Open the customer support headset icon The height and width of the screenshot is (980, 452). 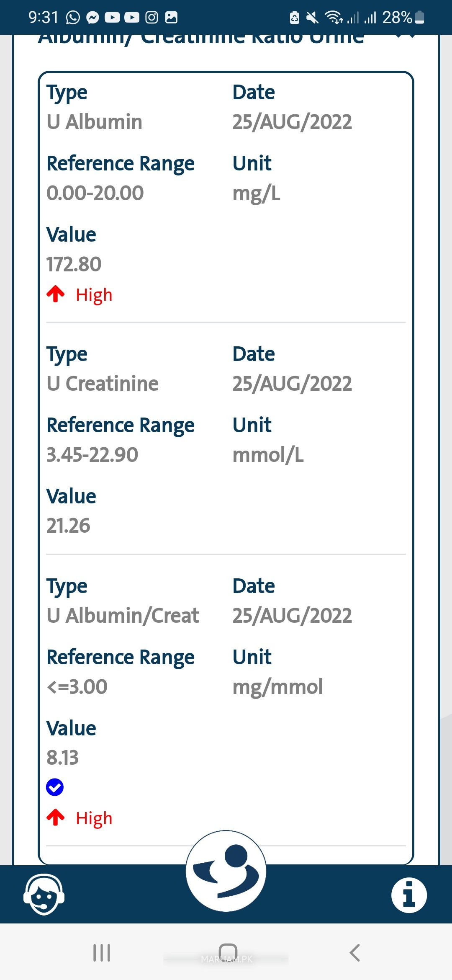pyautogui.click(x=44, y=895)
